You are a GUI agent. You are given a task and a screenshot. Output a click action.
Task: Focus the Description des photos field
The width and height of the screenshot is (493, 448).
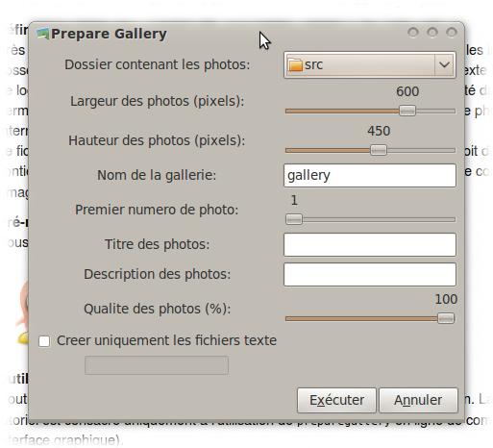[370, 274]
